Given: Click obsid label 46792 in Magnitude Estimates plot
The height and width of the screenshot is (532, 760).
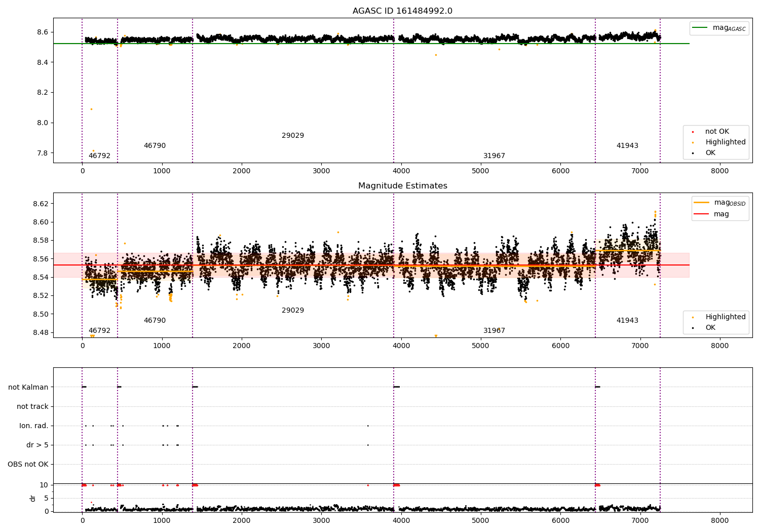Looking at the screenshot, I should coord(99,331).
